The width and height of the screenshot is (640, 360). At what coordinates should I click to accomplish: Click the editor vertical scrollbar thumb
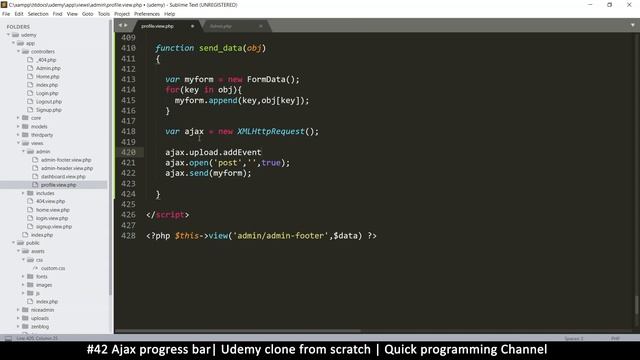click(636, 305)
